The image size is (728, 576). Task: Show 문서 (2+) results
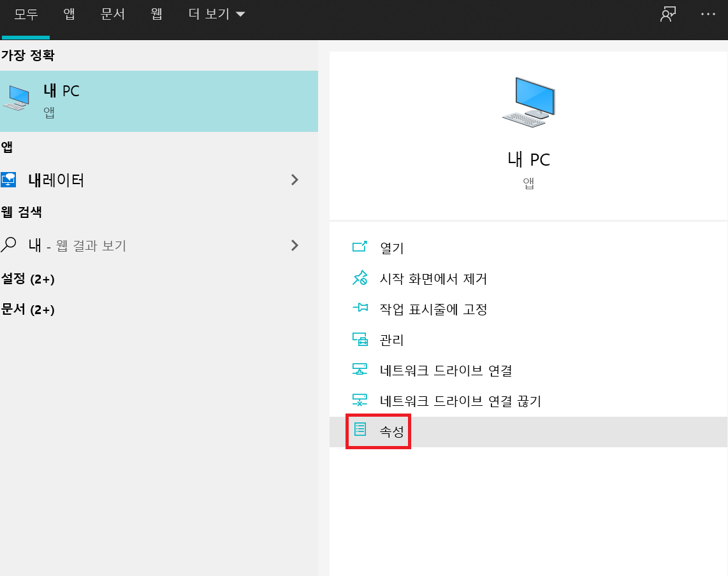click(28, 310)
